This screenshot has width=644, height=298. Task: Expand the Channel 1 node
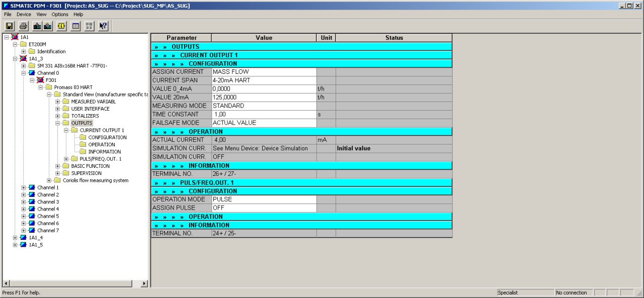click(x=24, y=187)
